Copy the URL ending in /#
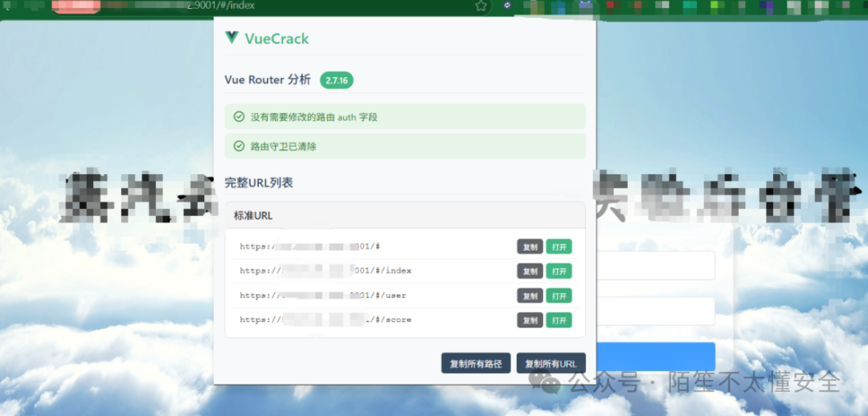 [x=530, y=247]
